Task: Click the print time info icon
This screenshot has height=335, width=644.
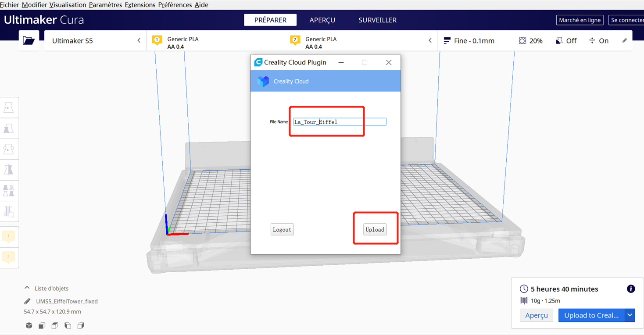Action: point(631,289)
